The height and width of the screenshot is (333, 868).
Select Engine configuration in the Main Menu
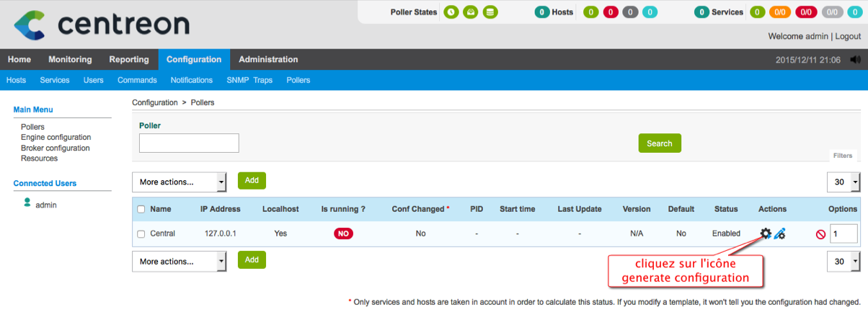pos(56,137)
